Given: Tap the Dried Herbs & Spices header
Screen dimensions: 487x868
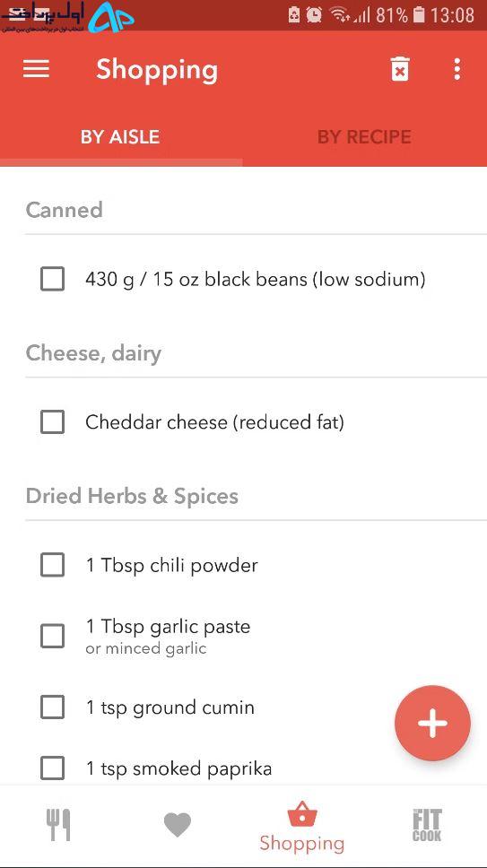Looking at the screenshot, I should pos(132,496).
